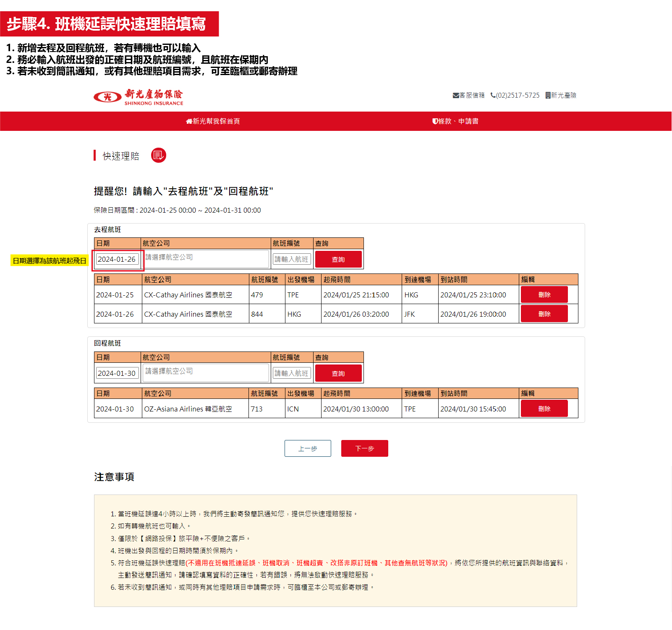672x630 pixels.
Task: Click 查詢 button for outbound flight
Action: coord(338,259)
